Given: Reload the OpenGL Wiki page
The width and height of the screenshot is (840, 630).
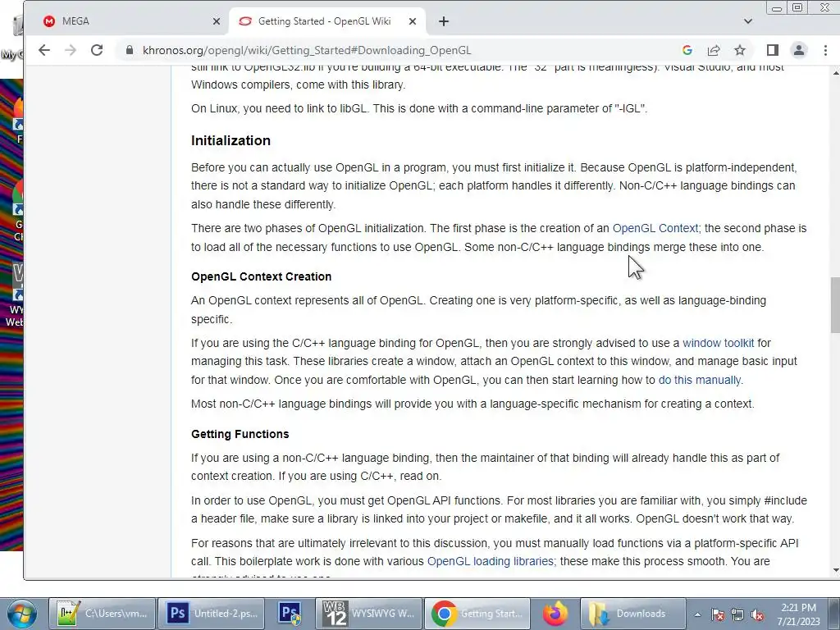Looking at the screenshot, I should [x=97, y=50].
